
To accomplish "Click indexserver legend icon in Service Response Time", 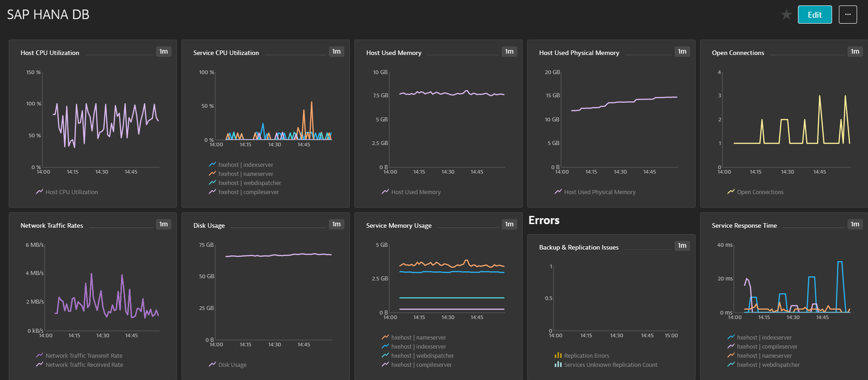I will point(731,337).
